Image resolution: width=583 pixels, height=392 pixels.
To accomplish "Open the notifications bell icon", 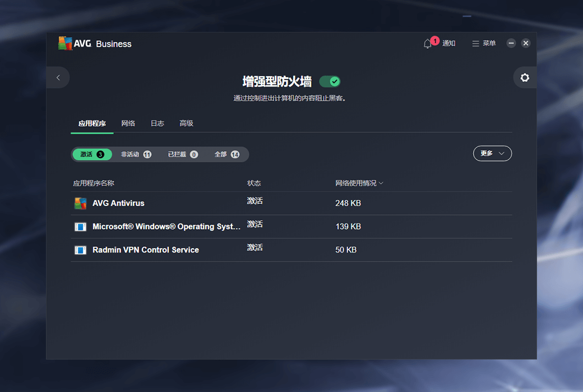I will (428, 44).
